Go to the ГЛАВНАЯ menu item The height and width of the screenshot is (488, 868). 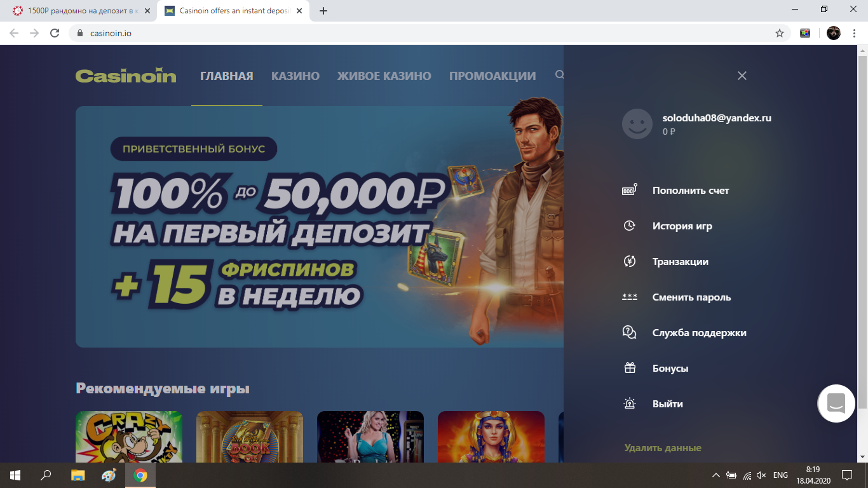click(227, 76)
